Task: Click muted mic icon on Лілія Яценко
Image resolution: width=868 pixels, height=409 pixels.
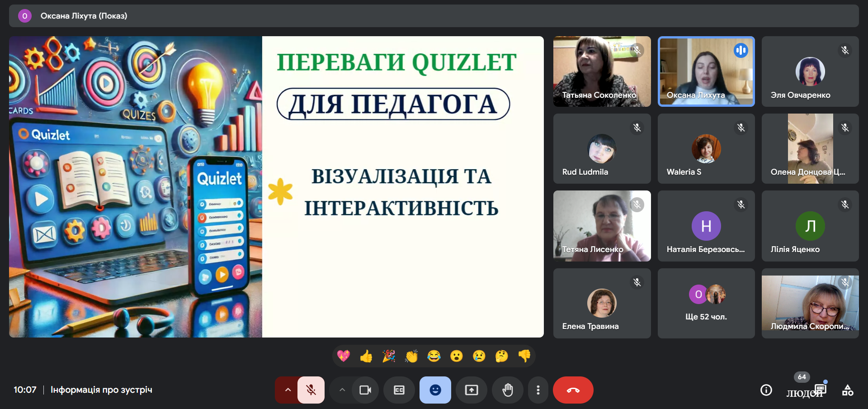Action: pos(845,204)
